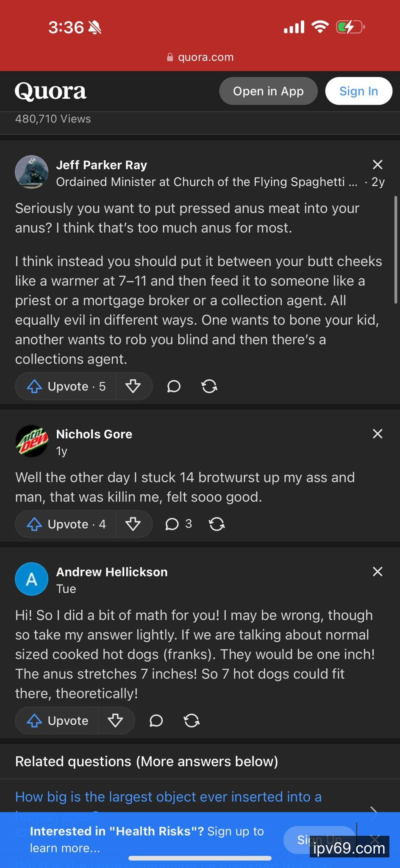400x868 pixels.
Task: Open comments on Jeff Parker Ray's answer
Action: (174, 387)
